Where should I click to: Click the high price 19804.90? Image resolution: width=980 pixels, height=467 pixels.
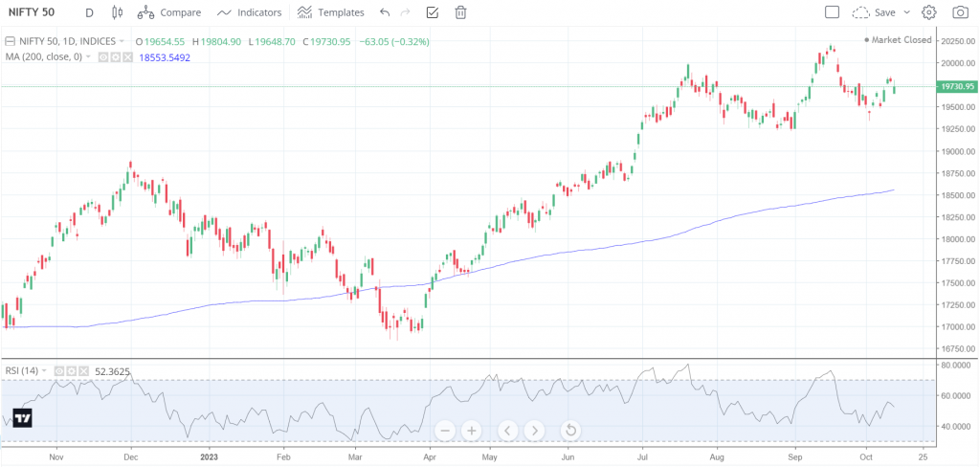pyautogui.click(x=221, y=41)
